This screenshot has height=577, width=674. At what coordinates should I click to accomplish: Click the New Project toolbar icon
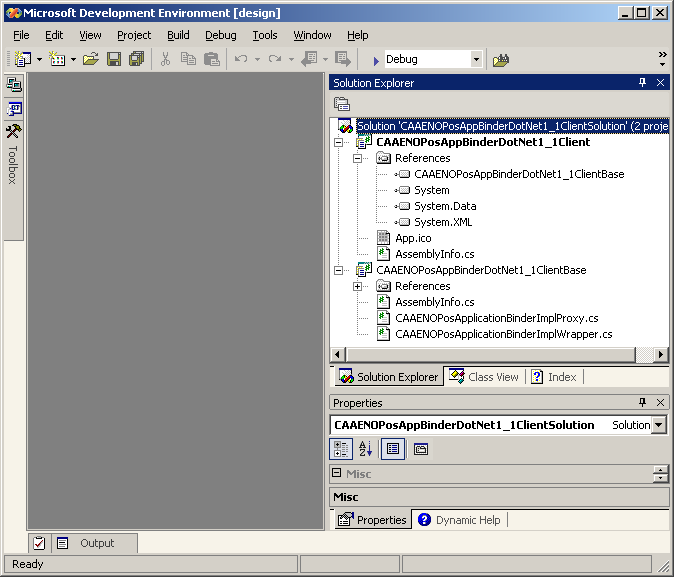(22, 59)
